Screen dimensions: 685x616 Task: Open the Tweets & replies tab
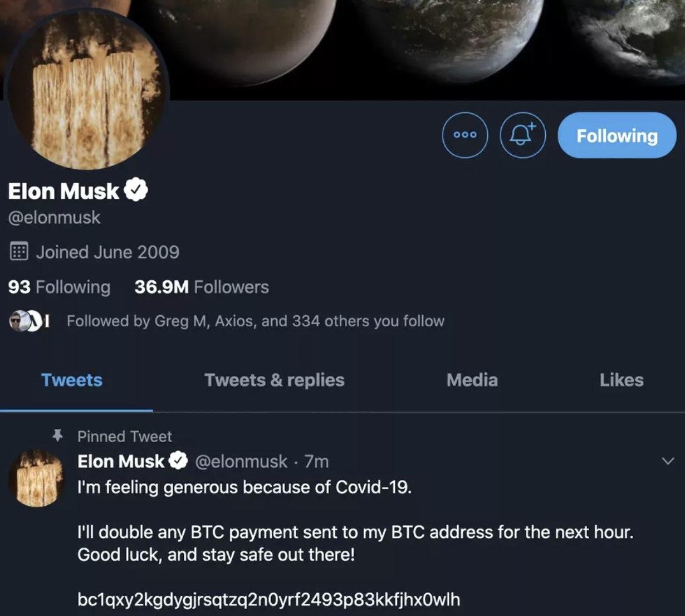[274, 380]
